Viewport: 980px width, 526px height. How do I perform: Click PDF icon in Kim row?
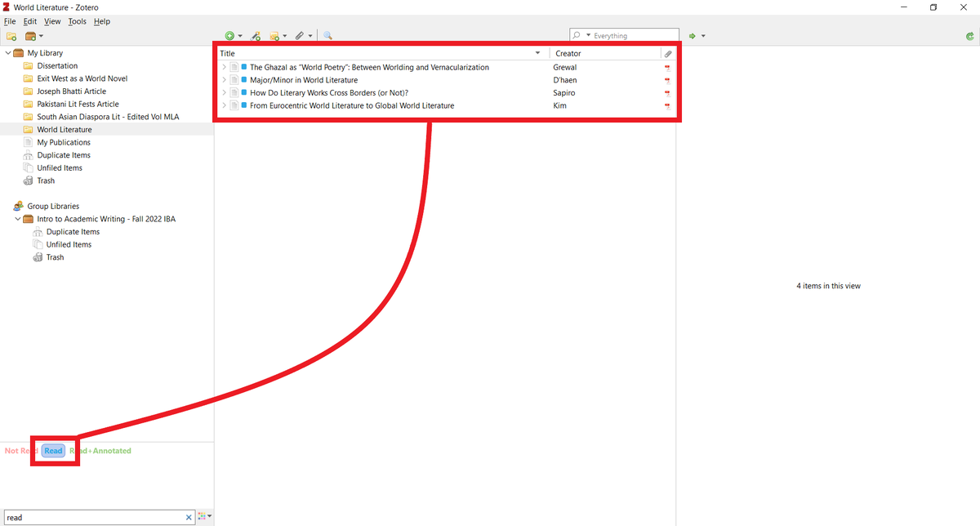pyautogui.click(x=667, y=106)
